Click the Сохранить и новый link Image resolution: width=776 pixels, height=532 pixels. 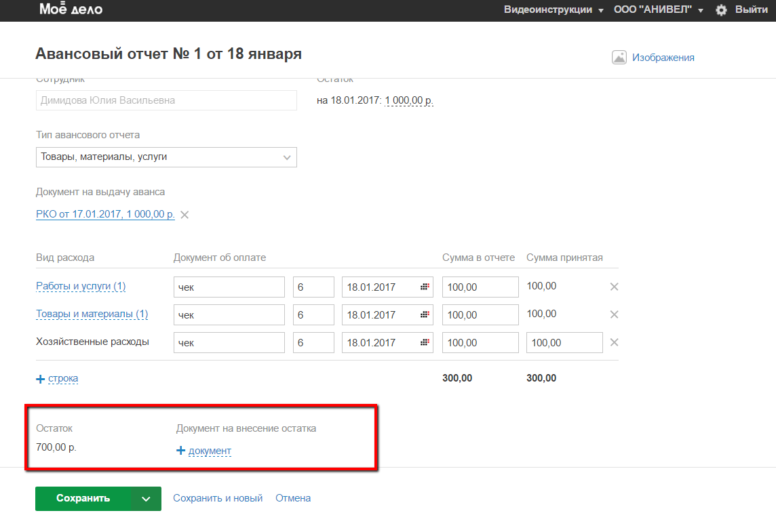click(218, 498)
